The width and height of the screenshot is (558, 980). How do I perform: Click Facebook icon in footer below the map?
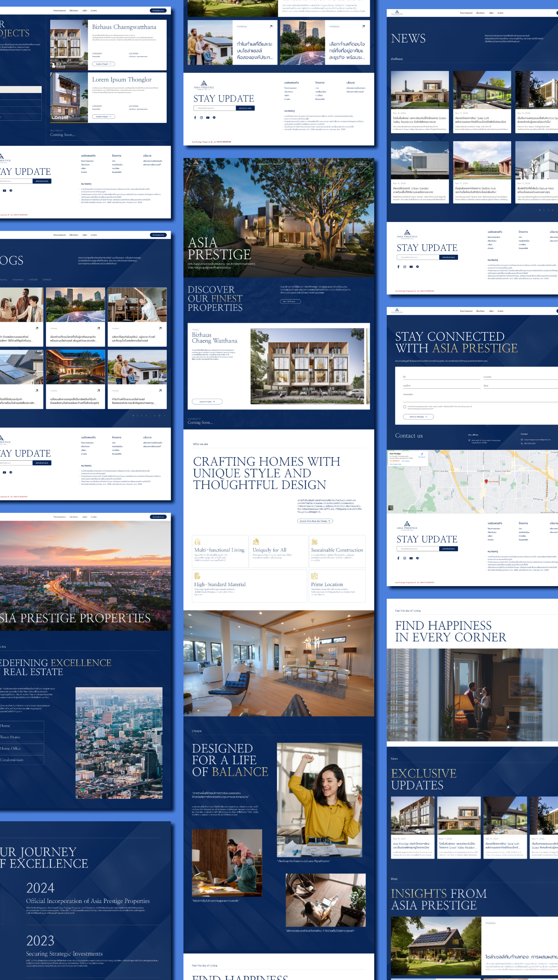point(398,558)
